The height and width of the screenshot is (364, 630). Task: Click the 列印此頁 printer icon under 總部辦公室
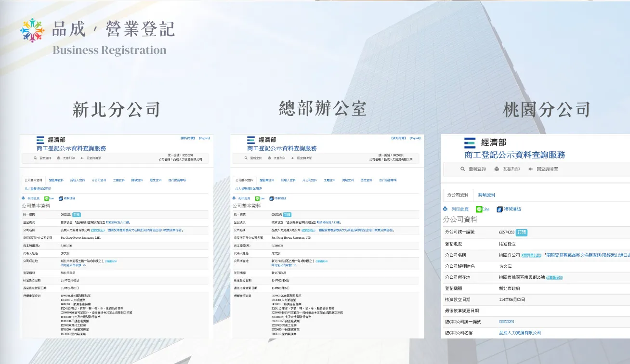point(234,198)
